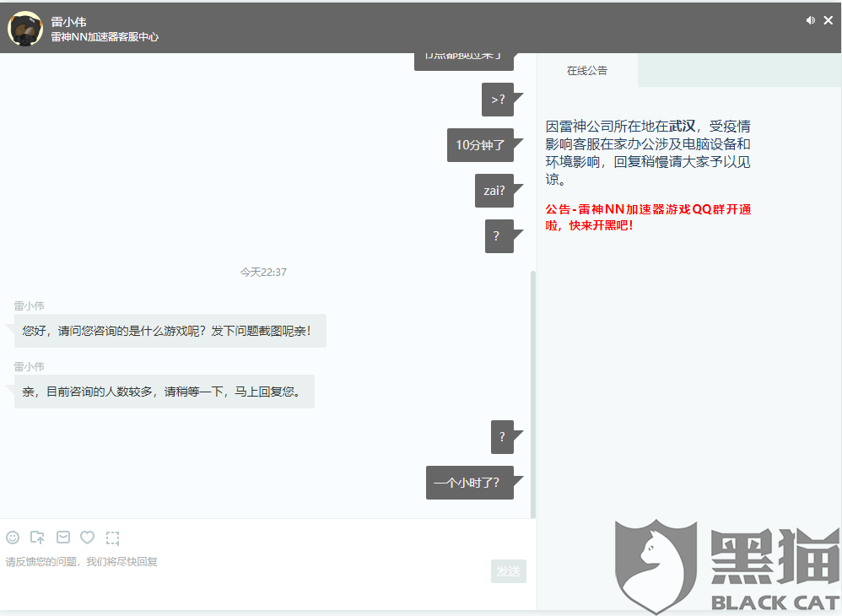Click the '10分钟了' message bubble

click(480, 145)
